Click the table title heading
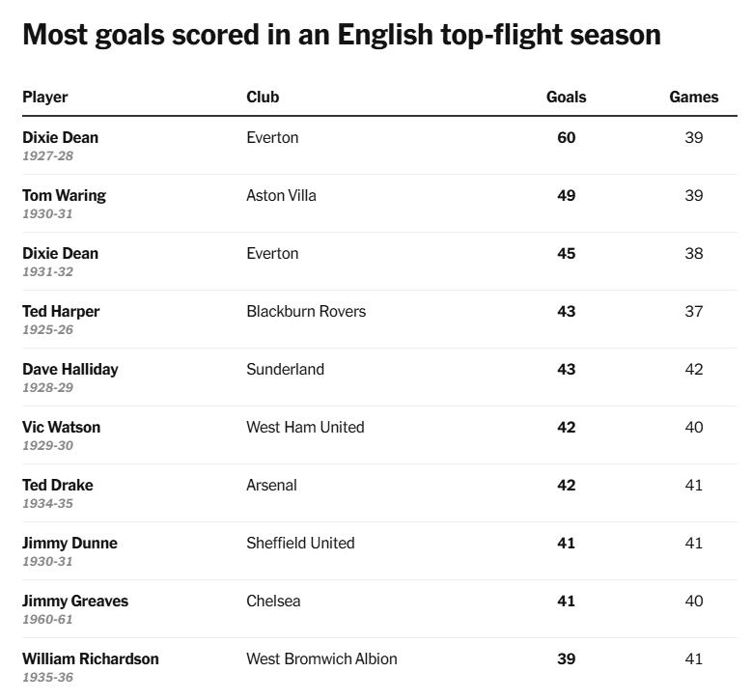 click(342, 35)
